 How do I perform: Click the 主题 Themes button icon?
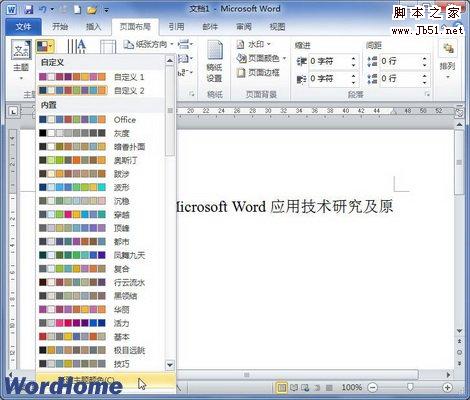tap(21, 50)
